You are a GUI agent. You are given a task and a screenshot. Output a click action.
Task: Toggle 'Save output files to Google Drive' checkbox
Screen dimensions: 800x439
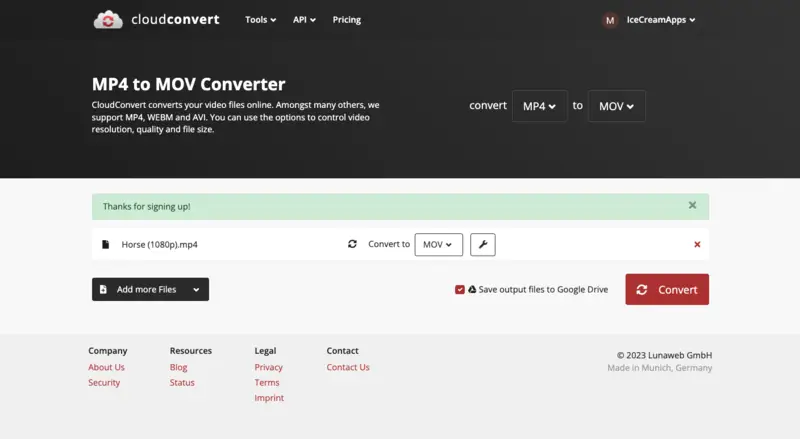(x=460, y=289)
